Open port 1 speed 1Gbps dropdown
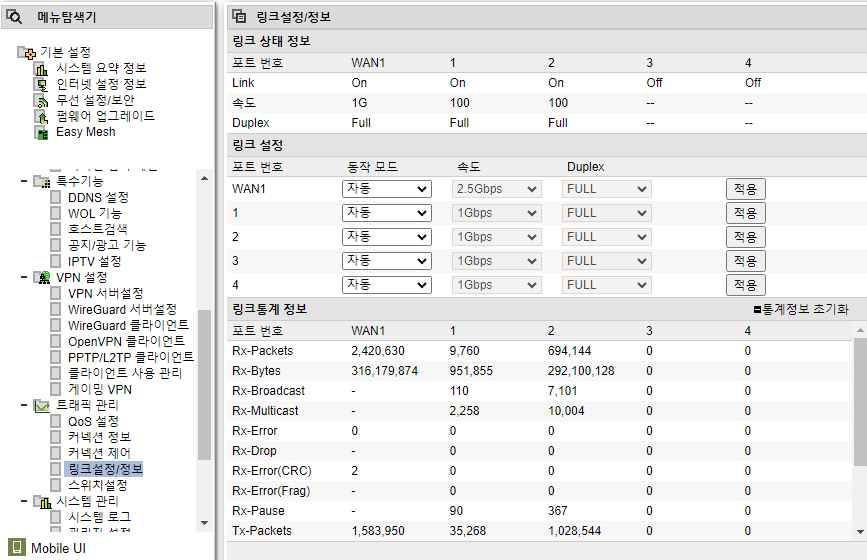This screenshot has height=560, width=867. tap(497, 213)
